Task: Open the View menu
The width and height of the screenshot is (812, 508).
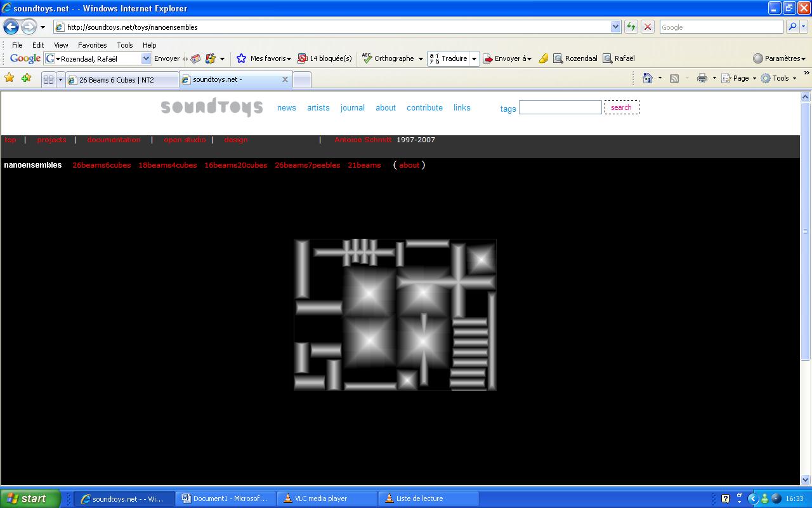Action: (61, 45)
